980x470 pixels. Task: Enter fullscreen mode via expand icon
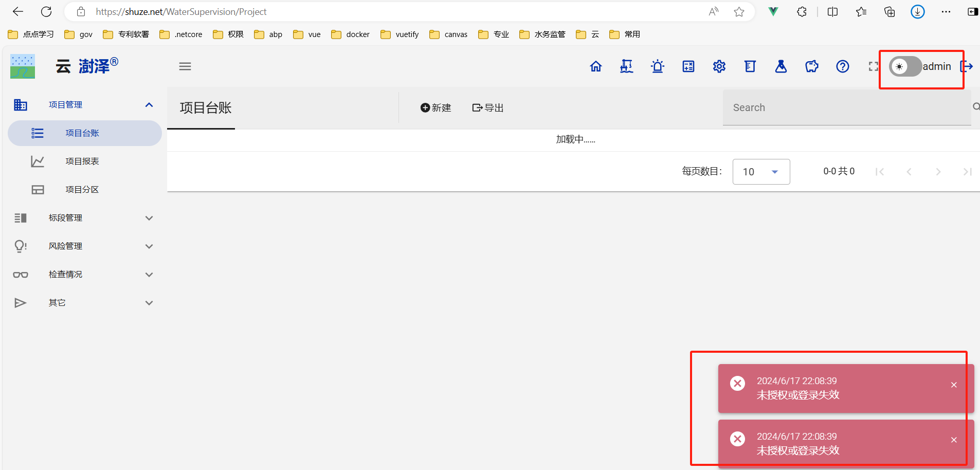pyautogui.click(x=873, y=66)
